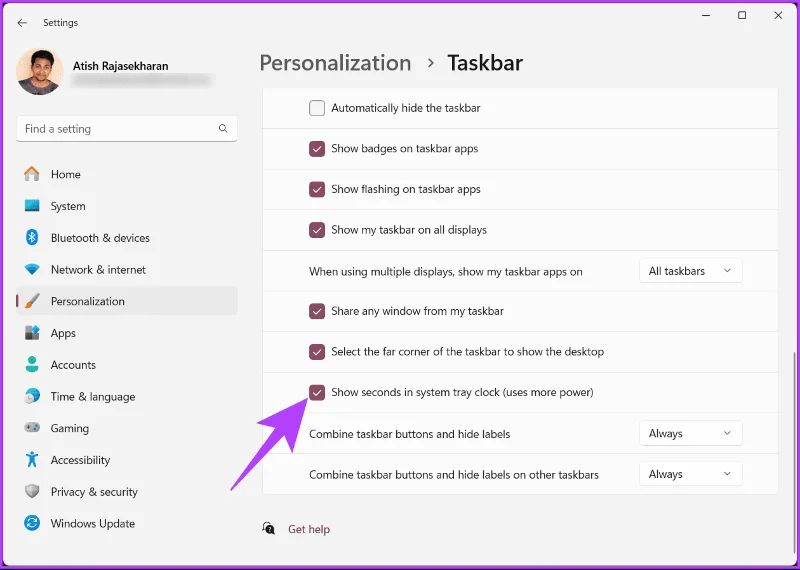
Task: Click the back arrow icon
Action: [22, 23]
